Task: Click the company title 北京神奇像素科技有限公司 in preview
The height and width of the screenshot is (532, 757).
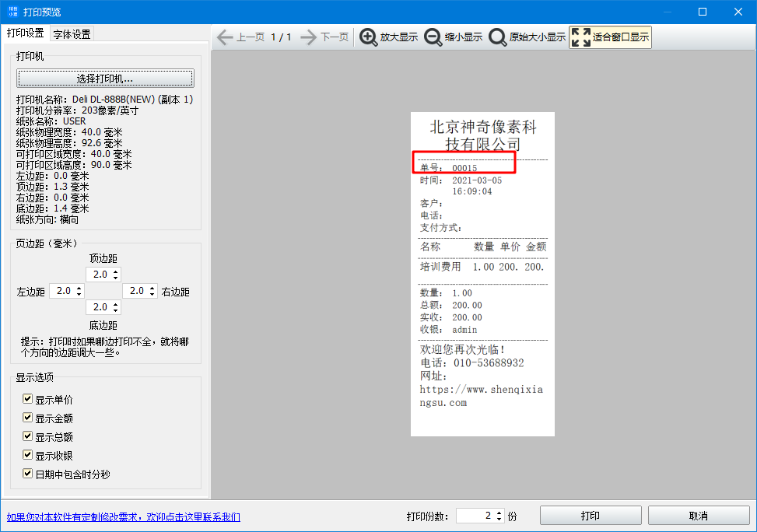Action: (x=483, y=135)
